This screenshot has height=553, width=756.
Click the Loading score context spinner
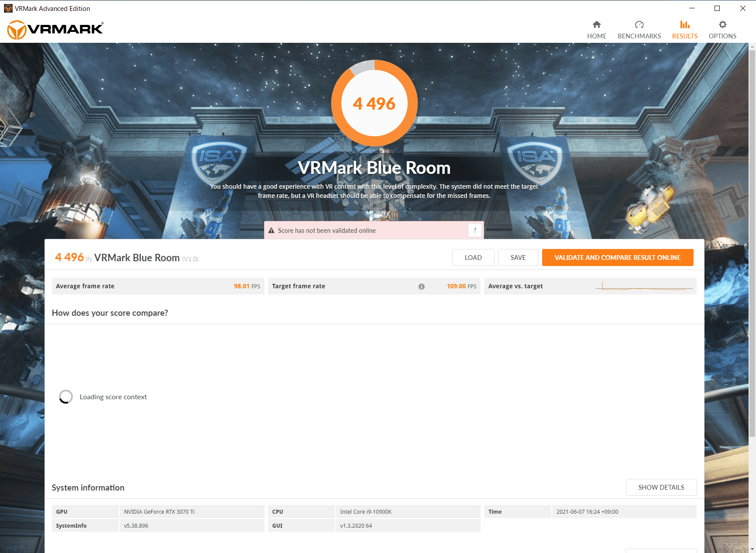(66, 397)
